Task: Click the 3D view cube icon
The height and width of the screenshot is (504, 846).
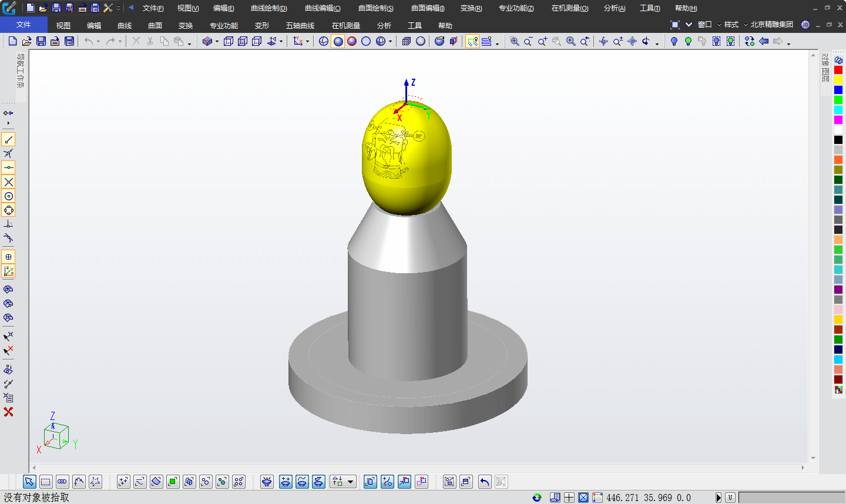Action: click(x=207, y=41)
